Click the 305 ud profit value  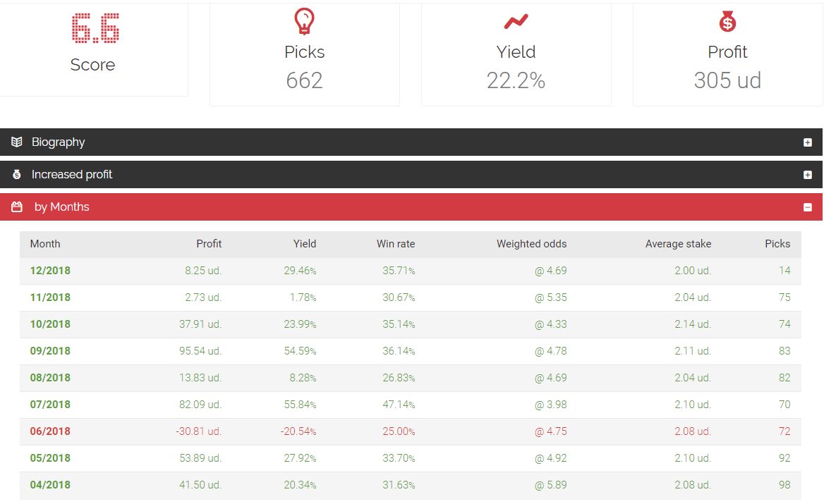pyautogui.click(x=727, y=80)
